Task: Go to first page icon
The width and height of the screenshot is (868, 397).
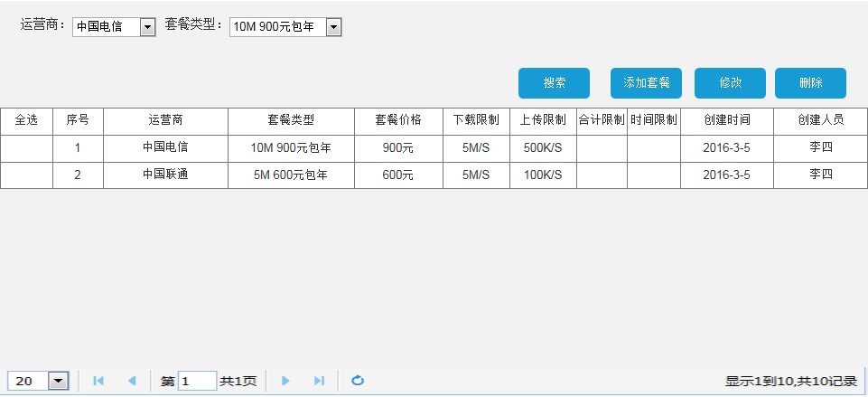Action: pos(98,381)
